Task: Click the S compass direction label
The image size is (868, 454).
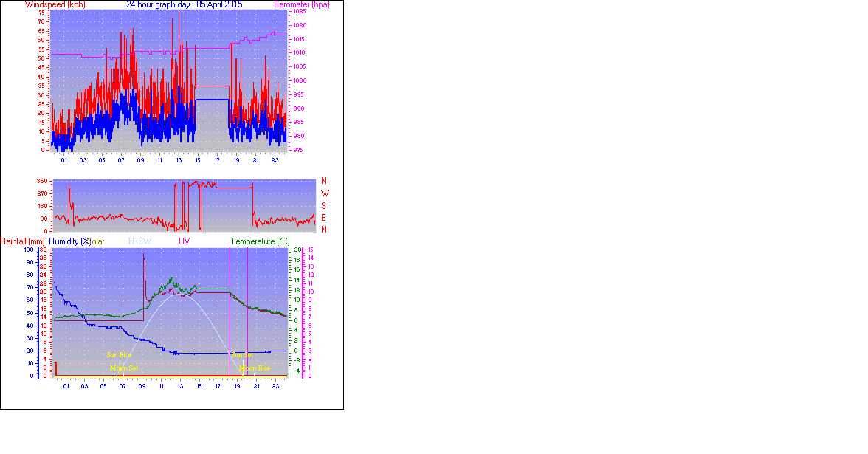Action: click(x=324, y=205)
